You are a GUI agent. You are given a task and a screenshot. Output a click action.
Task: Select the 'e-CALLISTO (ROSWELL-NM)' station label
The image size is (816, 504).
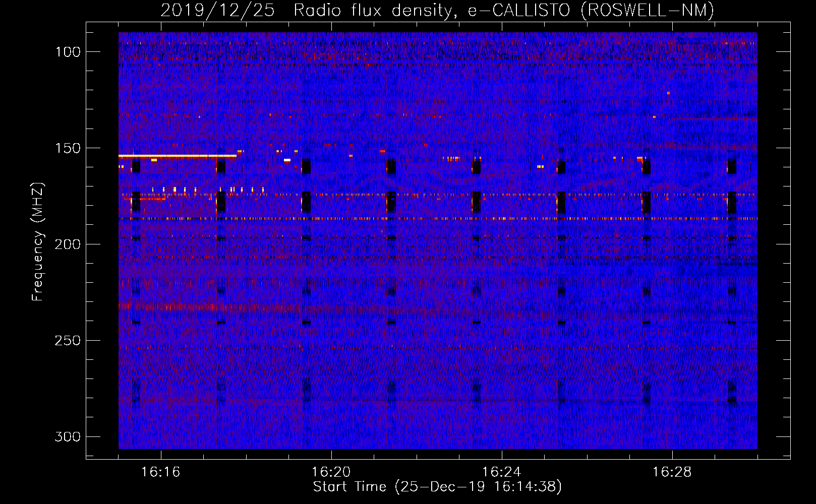pyautogui.click(x=591, y=11)
